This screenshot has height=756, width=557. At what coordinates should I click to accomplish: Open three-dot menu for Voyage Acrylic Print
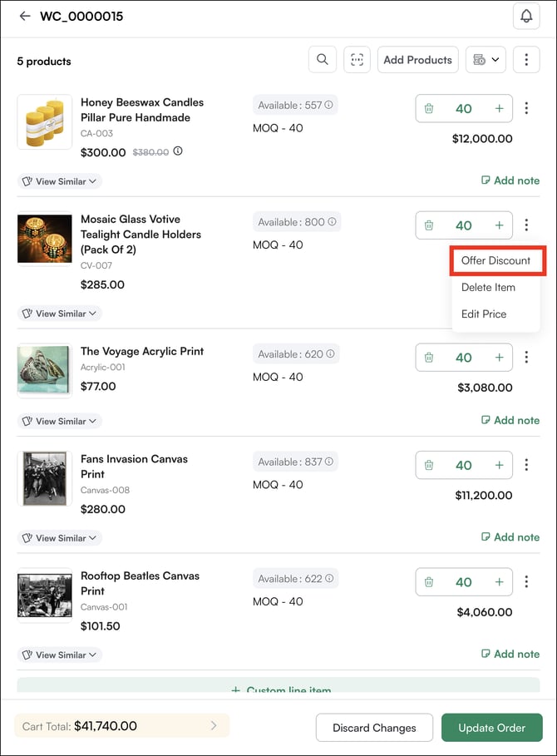tap(526, 358)
